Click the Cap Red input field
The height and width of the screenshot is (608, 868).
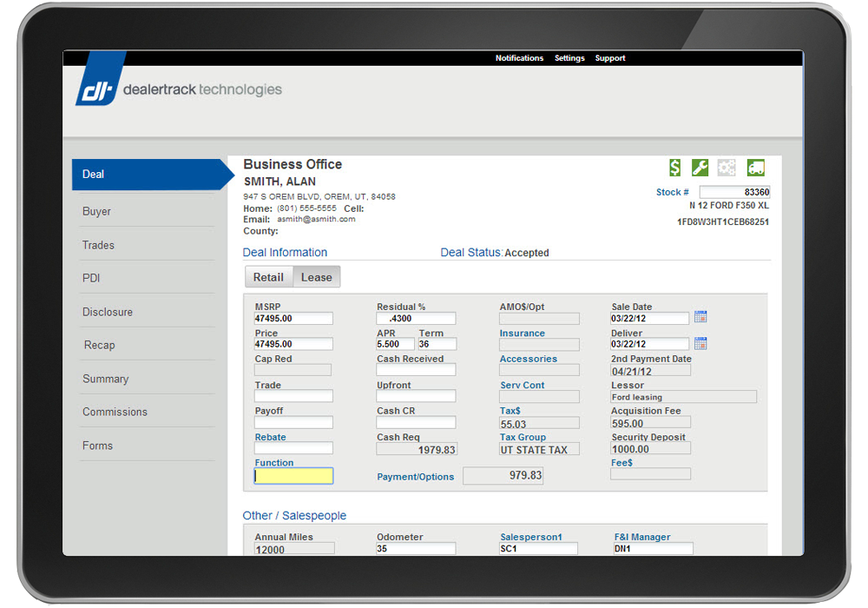pyautogui.click(x=293, y=370)
